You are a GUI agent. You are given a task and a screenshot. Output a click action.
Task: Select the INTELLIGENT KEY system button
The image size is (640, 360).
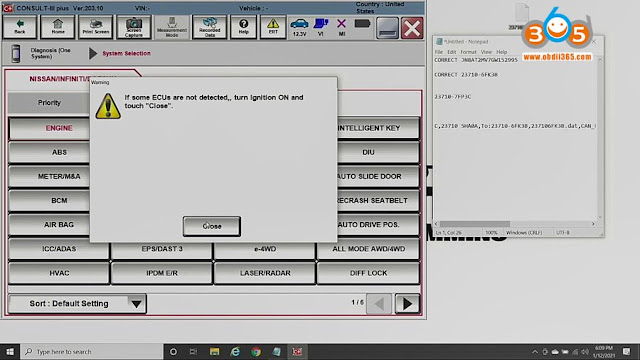378,128
